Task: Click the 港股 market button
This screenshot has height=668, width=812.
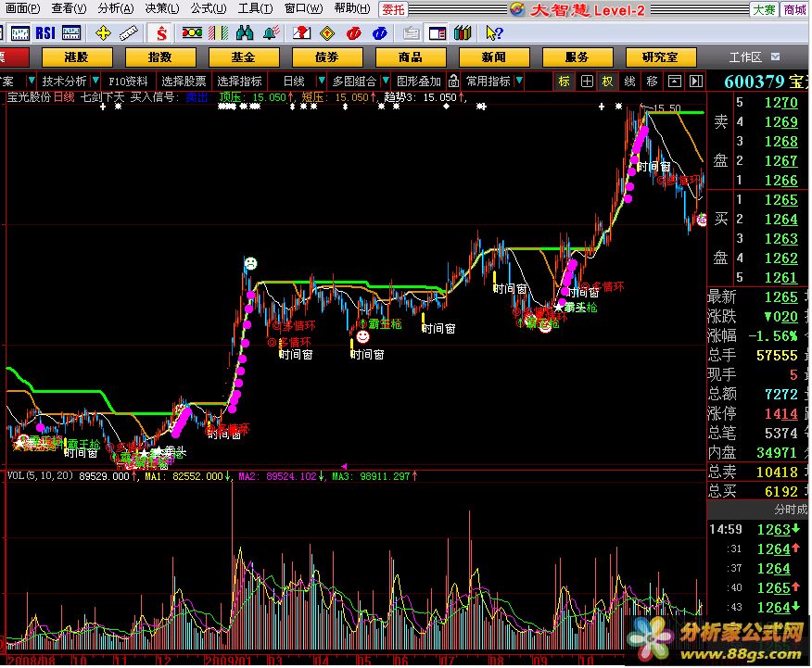Action: click(76, 57)
